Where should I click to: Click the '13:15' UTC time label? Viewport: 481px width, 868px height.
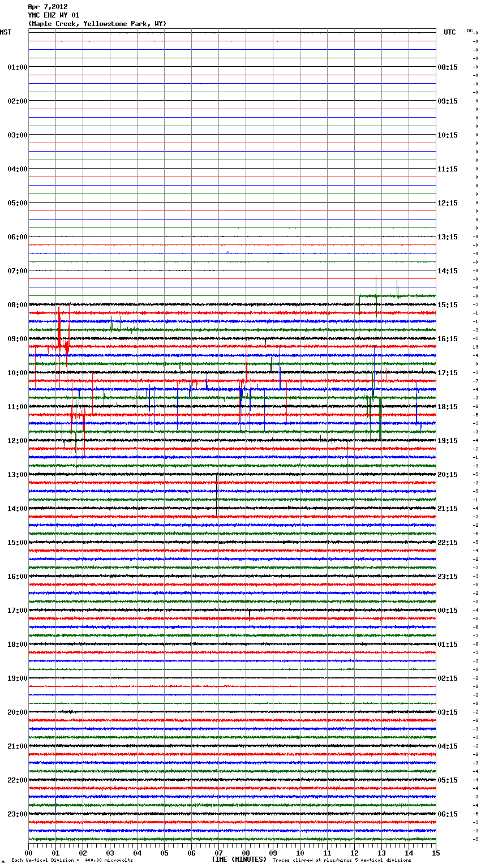(448, 237)
